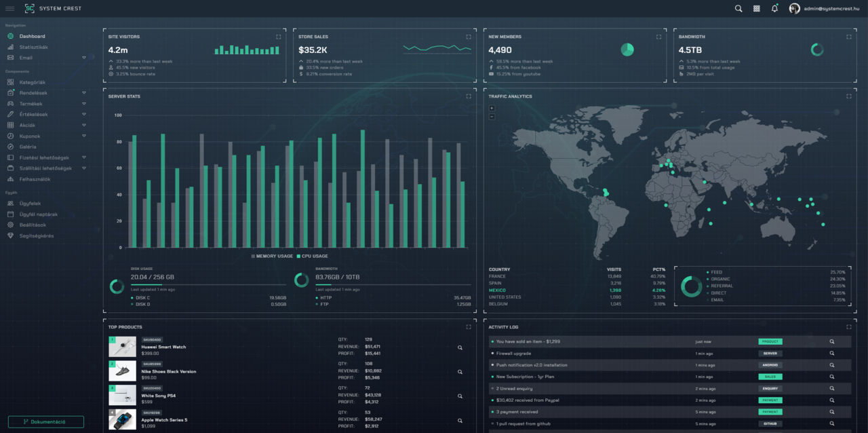
Task: Toggle the hamburger sidebar menu
Action: click(10, 9)
